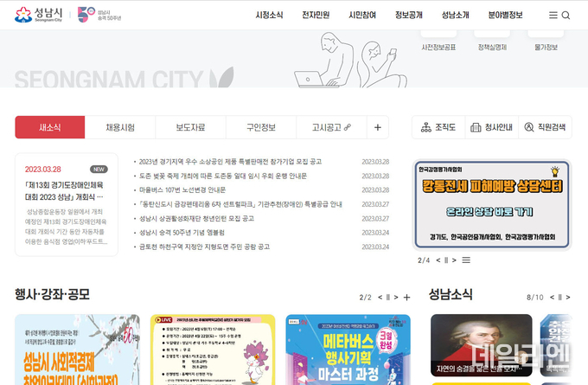
Task: Click the Seongnam City logo
Action: tap(38, 15)
